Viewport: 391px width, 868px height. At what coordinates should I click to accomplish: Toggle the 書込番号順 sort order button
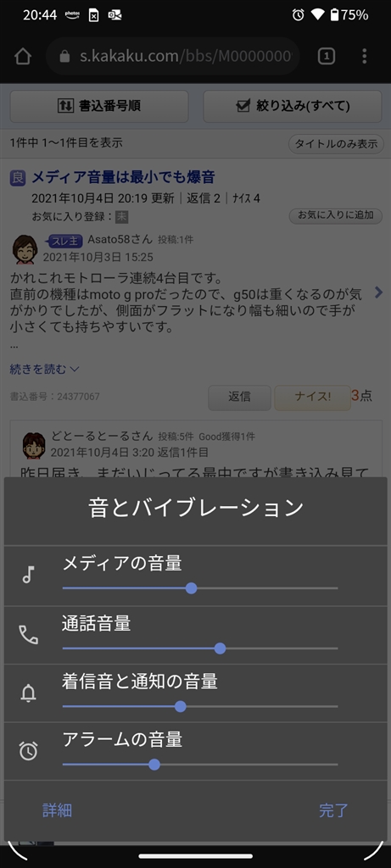[x=99, y=106]
